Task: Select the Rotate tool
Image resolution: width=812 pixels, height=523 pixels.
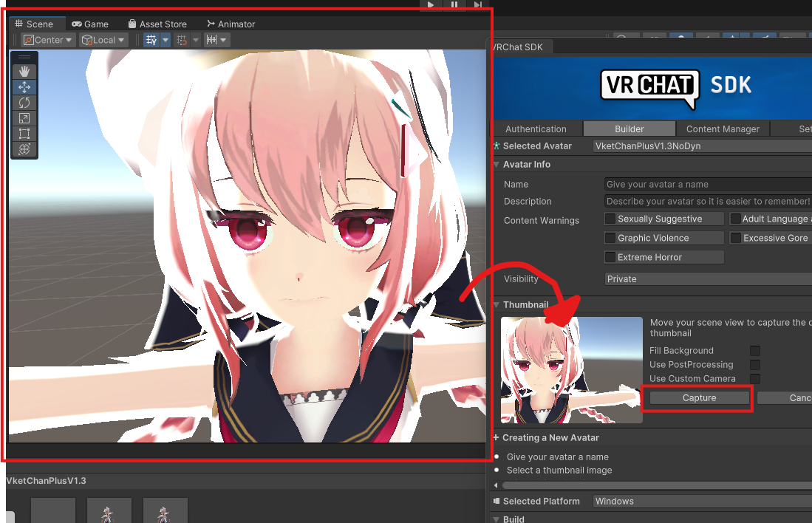Action: coord(24,103)
